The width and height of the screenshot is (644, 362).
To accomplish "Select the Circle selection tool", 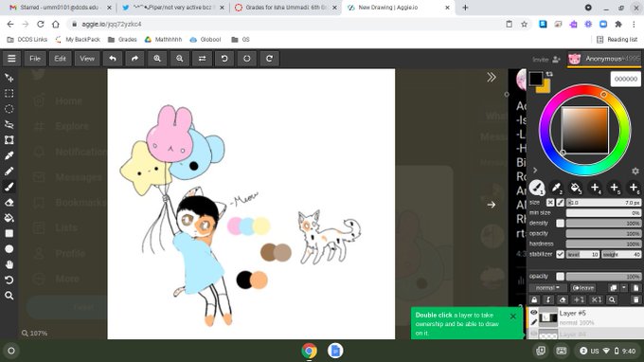I will [x=9, y=109].
